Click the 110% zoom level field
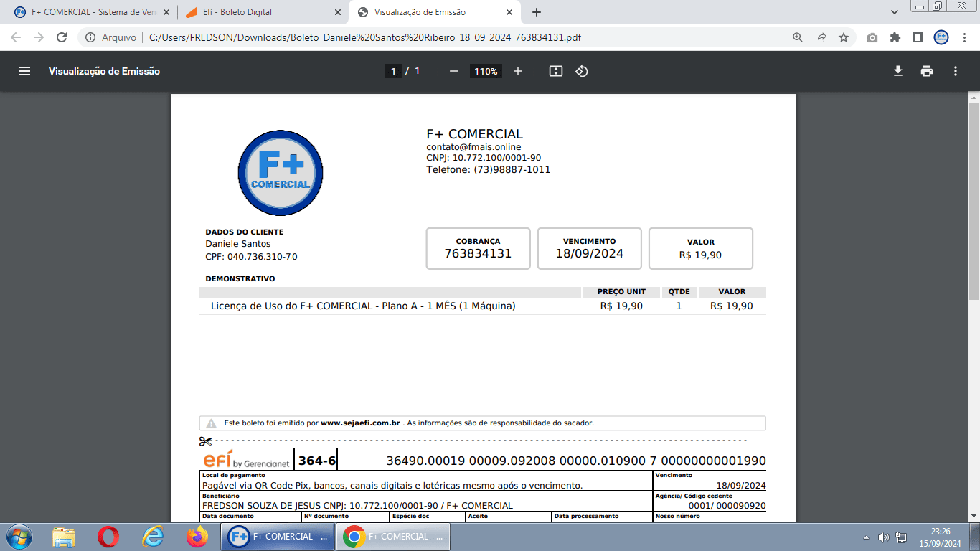 (x=486, y=71)
